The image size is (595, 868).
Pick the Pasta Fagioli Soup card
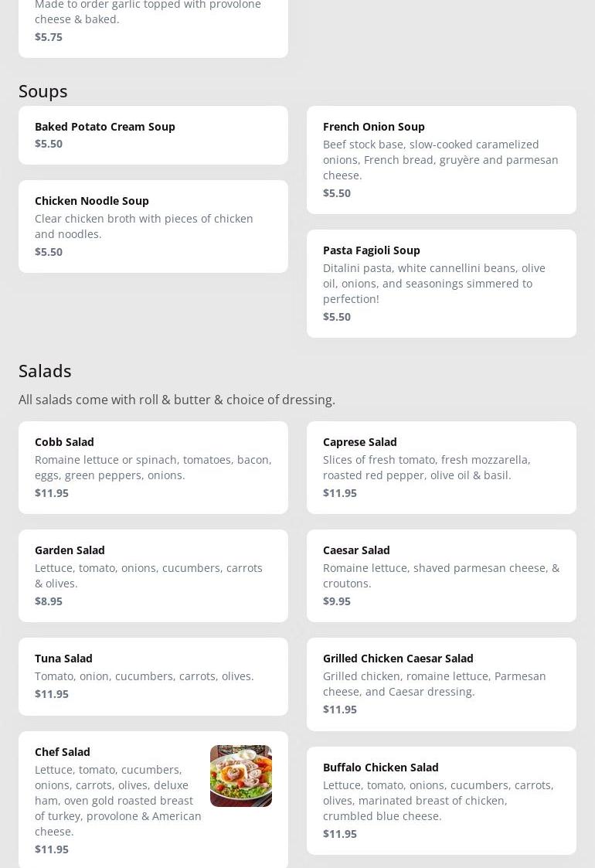point(441,284)
